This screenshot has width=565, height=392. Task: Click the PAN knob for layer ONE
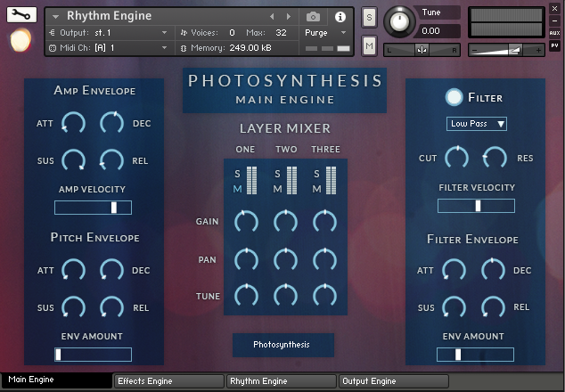pyautogui.click(x=247, y=259)
